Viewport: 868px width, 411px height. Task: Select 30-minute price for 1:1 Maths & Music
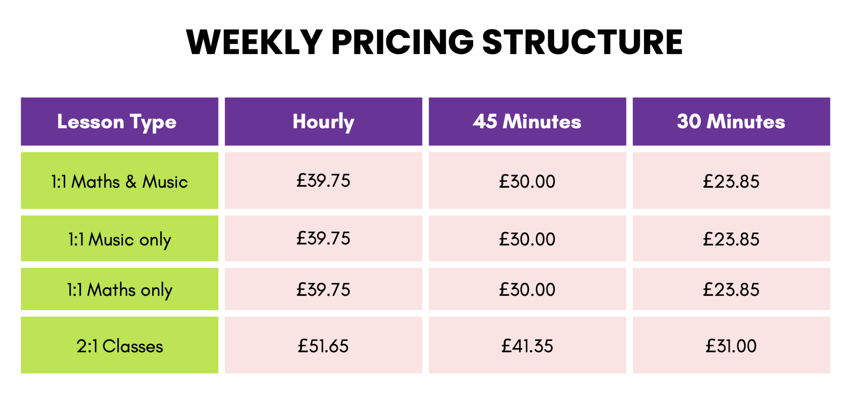point(731,181)
